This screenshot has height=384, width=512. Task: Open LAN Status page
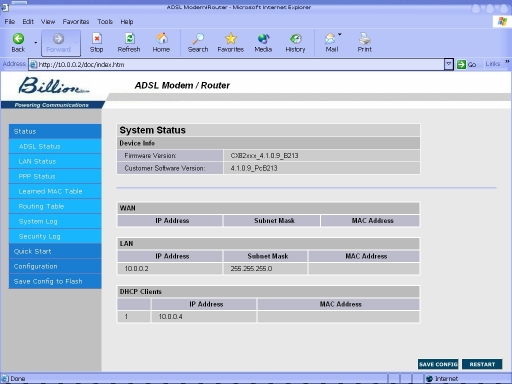click(x=55, y=161)
